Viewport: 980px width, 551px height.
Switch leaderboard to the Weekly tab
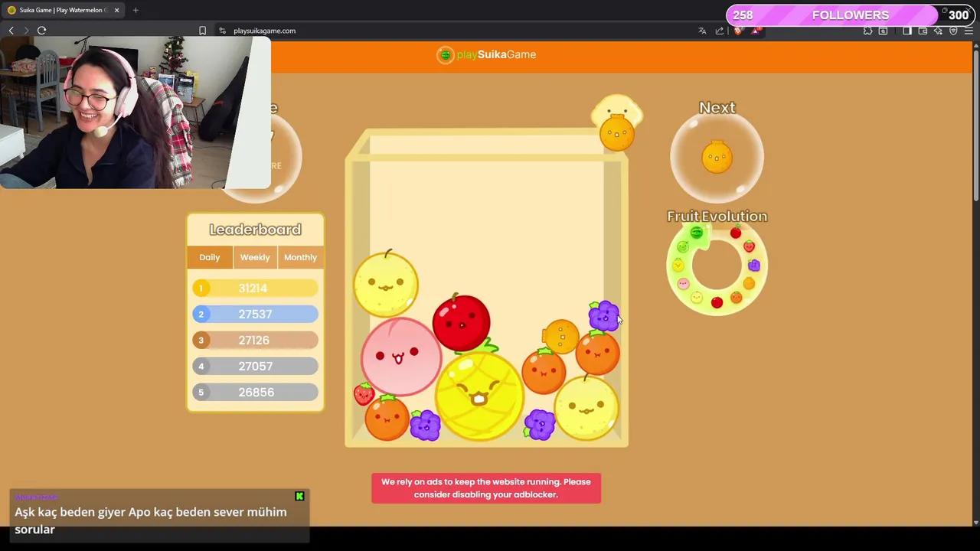(255, 257)
